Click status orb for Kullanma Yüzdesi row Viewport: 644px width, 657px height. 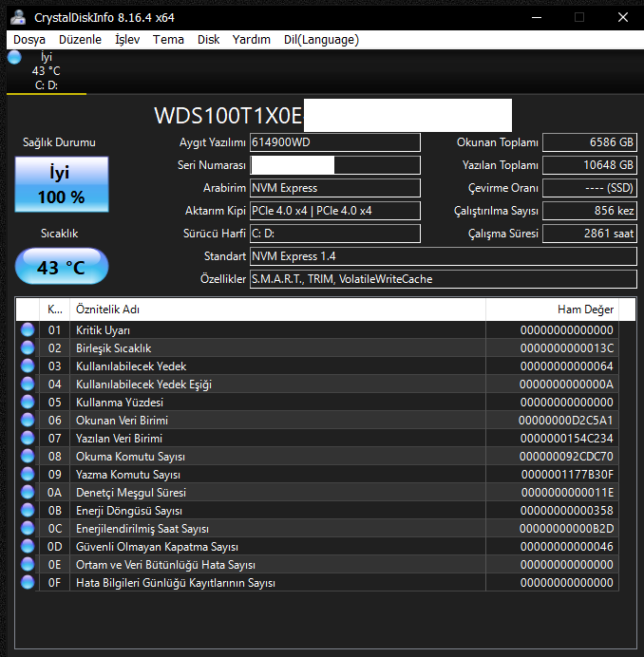[28, 403]
